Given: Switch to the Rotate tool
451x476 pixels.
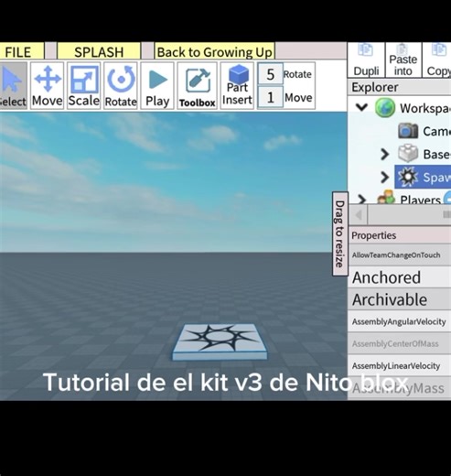Looking at the screenshot, I should click(121, 85).
